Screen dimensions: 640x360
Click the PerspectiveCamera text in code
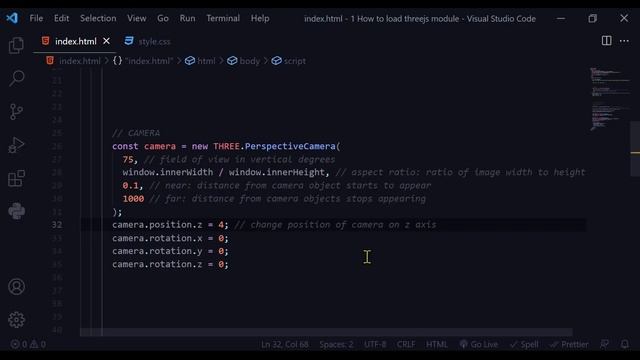coord(290,146)
